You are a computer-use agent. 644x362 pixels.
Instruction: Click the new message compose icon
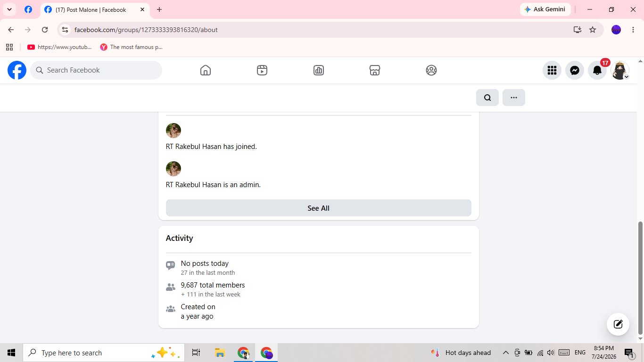point(618,324)
